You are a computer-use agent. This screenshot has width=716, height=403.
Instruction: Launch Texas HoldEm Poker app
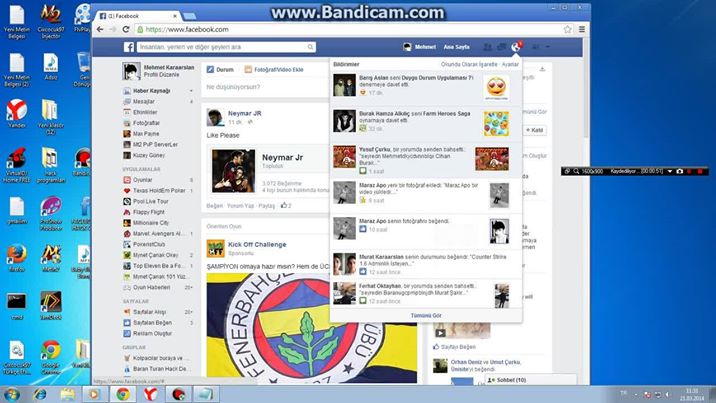158,190
